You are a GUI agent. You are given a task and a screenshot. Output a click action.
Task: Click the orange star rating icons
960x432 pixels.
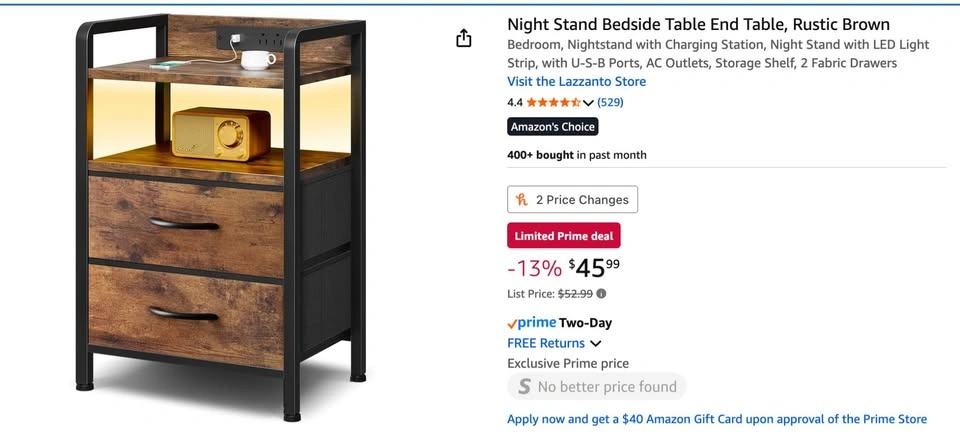tap(552, 102)
